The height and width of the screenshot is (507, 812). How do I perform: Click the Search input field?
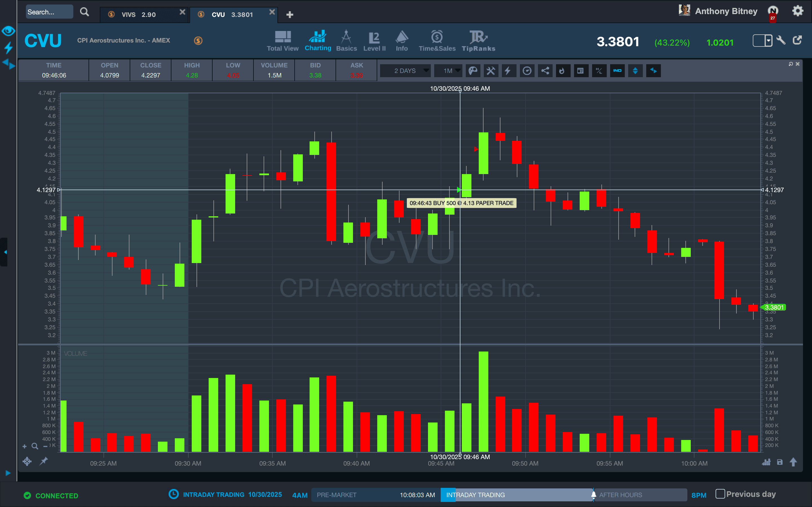[49, 12]
